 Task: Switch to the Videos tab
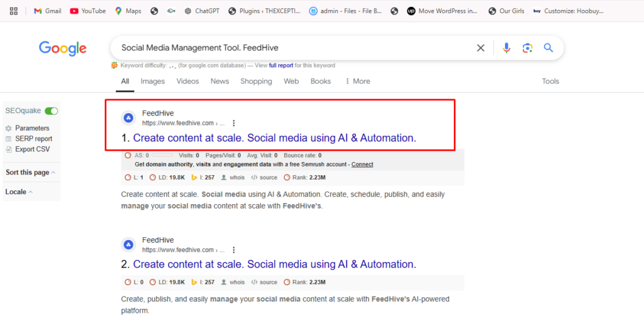tap(187, 81)
